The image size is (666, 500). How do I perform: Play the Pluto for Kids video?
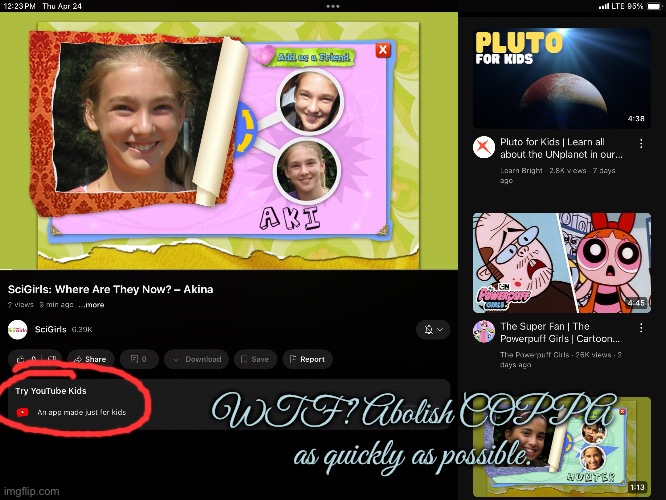pyautogui.click(x=562, y=72)
